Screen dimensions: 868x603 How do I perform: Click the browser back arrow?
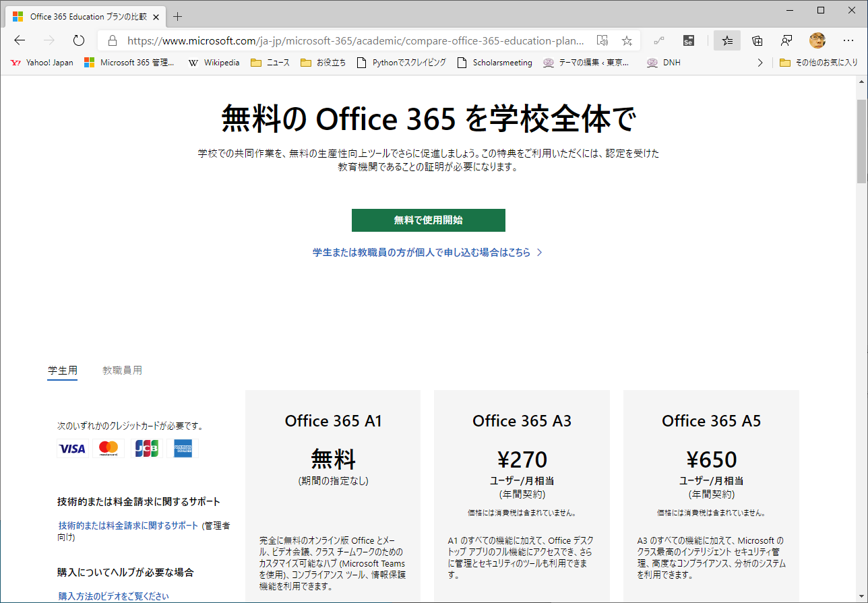tap(20, 40)
